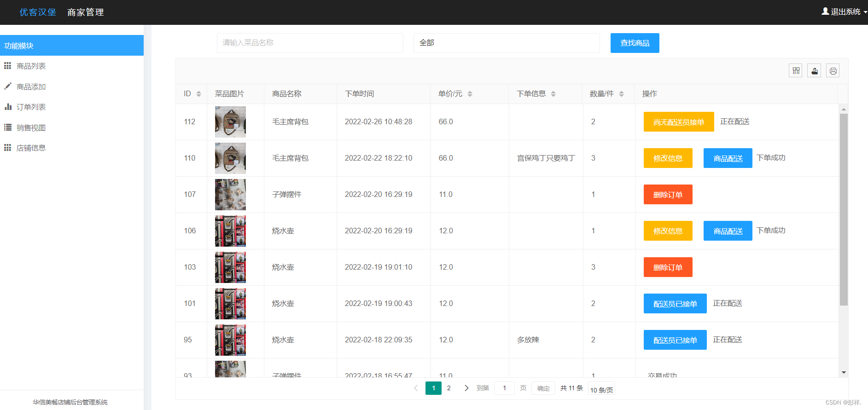This screenshot has width=868, height=410.
Task: Click the 商家管理 header link
Action: (86, 12)
